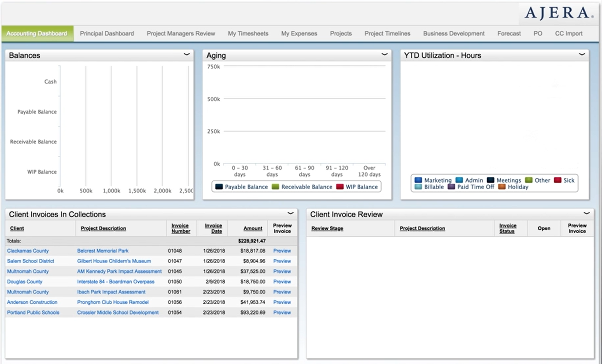The image size is (602, 364).
Task: Open Preview for the Belcrest Memorial Park invoice
Action: pyautogui.click(x=281, y=250)
